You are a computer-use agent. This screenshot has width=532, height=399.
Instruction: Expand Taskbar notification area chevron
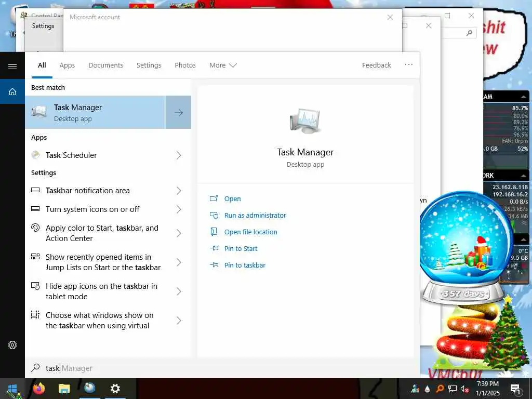coord(179,191)
